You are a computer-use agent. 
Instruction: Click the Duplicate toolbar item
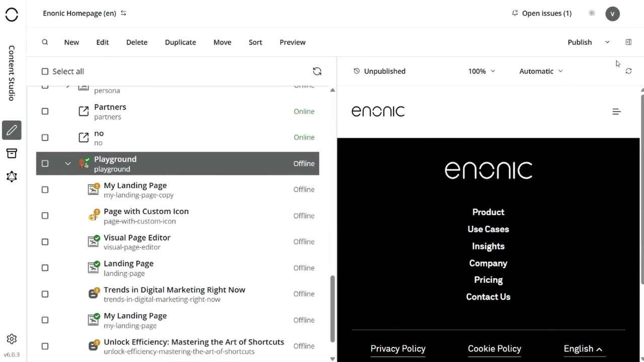pyautogui.click(x=181, y=42)
